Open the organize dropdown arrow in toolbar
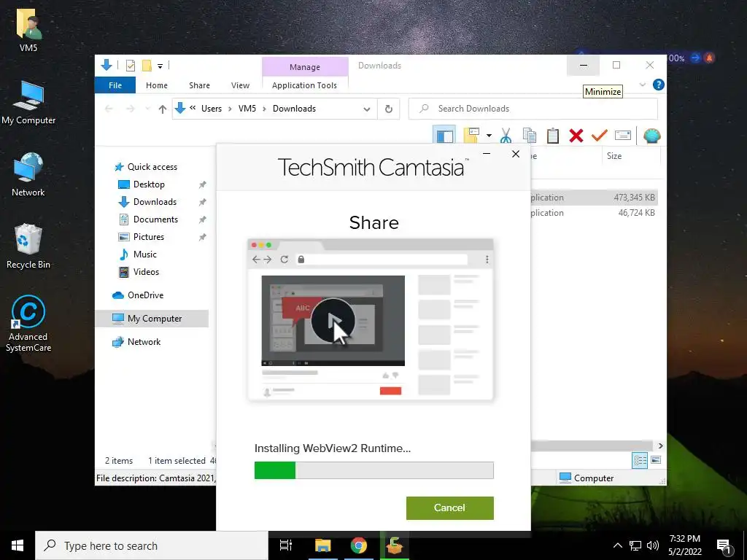747x560 pixels. [489, 136]
